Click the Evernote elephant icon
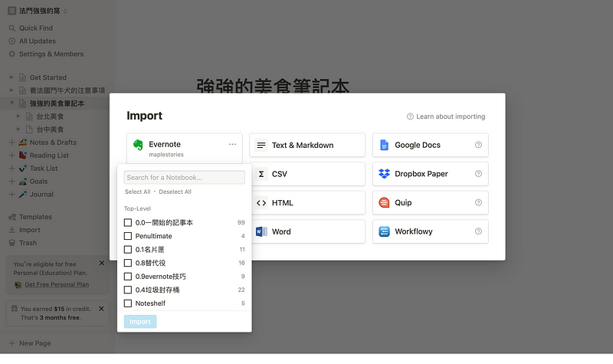The width and height of the screenshot is (613, 364). (138, 145)
